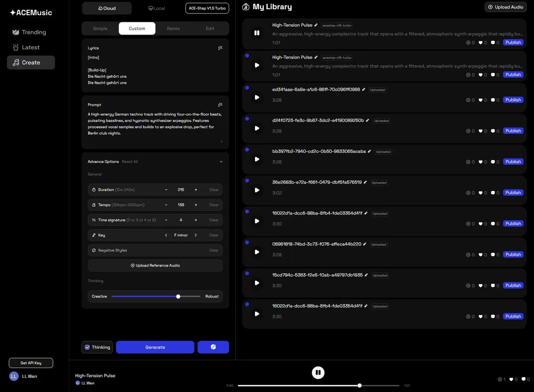The width and height of the screenshot is (534, 392).
Task: Clear the Tempo value
Action: click(x=214, y=205)
